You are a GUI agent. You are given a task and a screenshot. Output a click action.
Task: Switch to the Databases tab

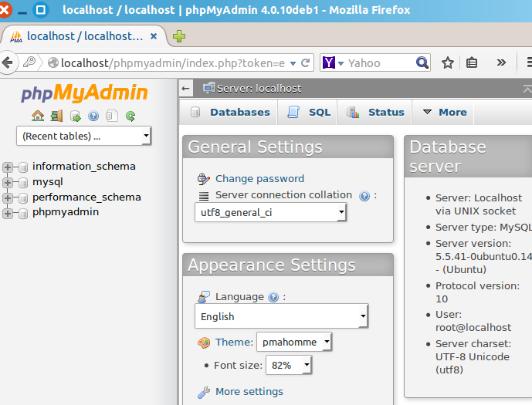point(230,112)
